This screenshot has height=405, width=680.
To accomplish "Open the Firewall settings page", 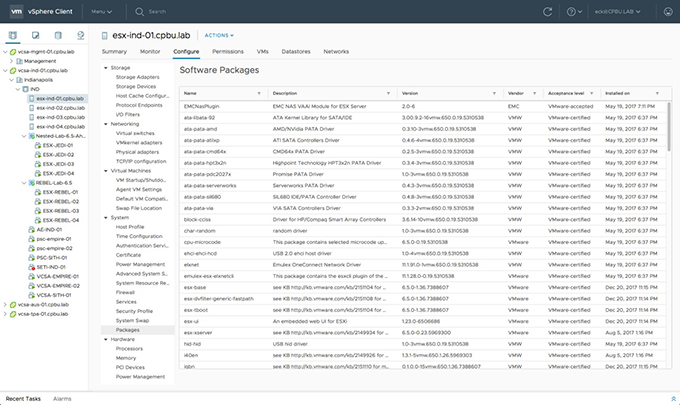I will tap(125, 293).
